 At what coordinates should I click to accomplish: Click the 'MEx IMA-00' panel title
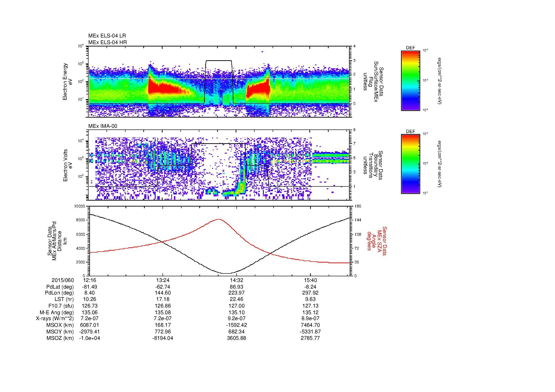[x=103, y=126]
